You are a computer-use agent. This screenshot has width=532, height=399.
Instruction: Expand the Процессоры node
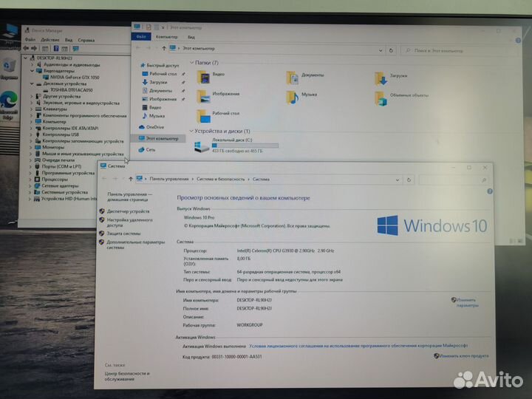pyautogui.click(x=30, y=179)
